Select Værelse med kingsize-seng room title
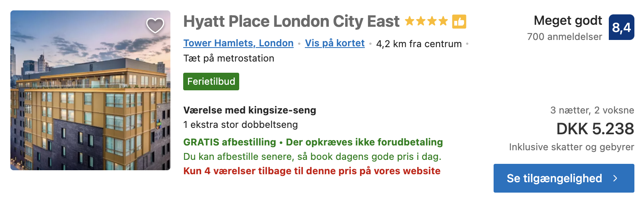The image size is (644, 203). [x=250, y=110]
